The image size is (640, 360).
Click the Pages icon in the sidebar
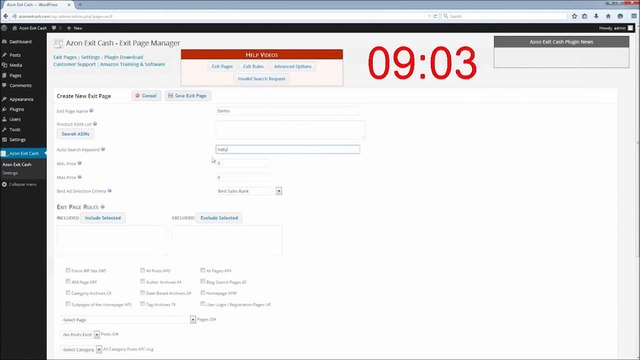(x=4, y=75)
